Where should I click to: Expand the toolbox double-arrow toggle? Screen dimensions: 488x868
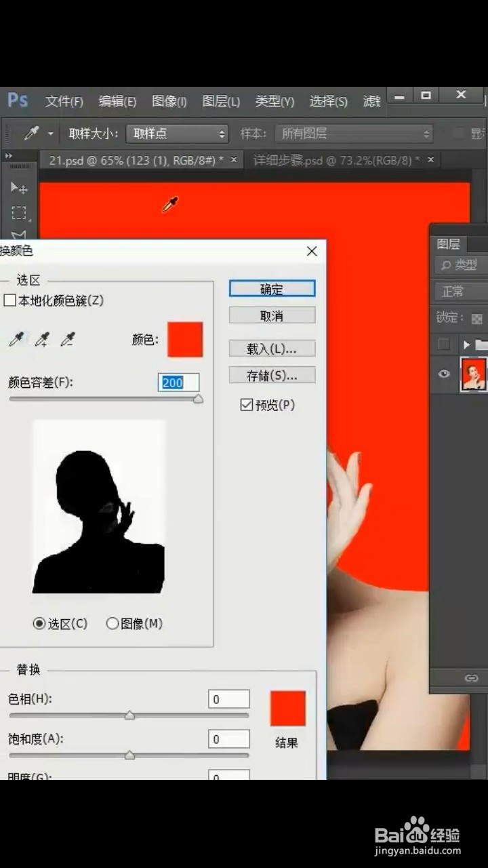[9, 156]
